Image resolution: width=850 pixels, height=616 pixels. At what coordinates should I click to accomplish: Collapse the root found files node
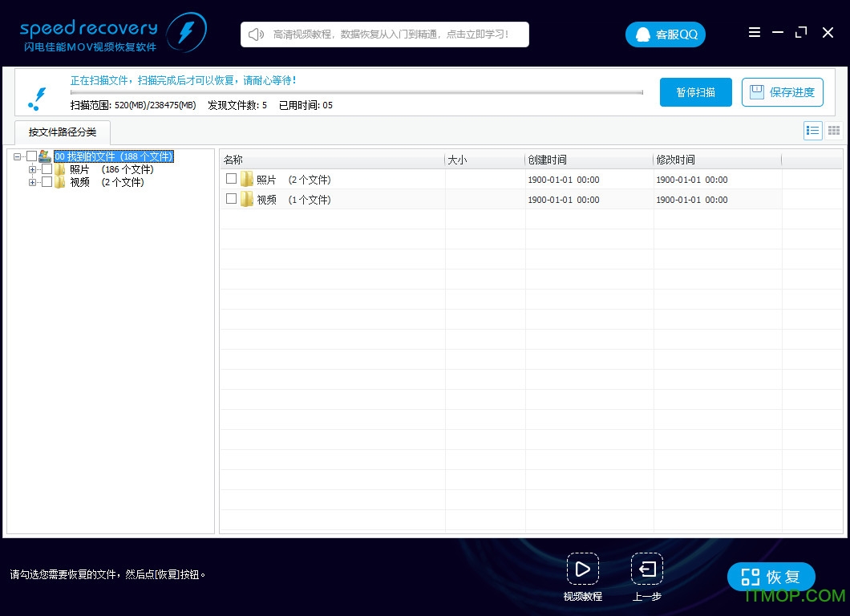tap(18, 156)
